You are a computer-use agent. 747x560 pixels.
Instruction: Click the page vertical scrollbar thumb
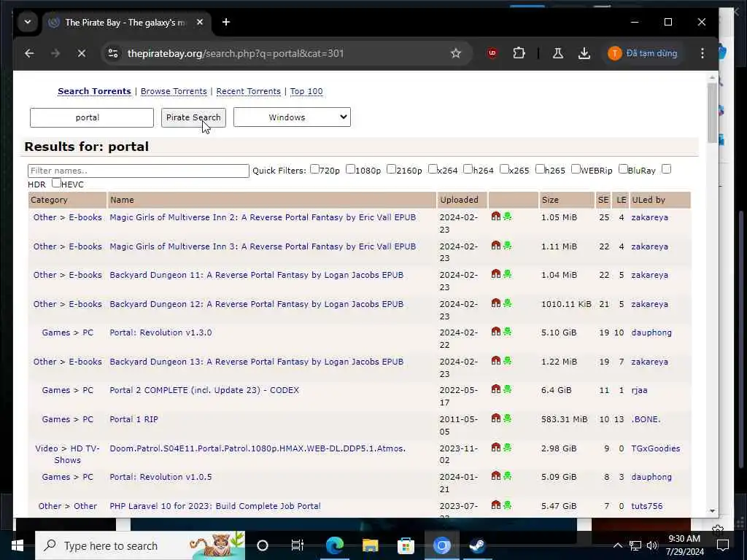pyautogui.click(x=712, y=113)
